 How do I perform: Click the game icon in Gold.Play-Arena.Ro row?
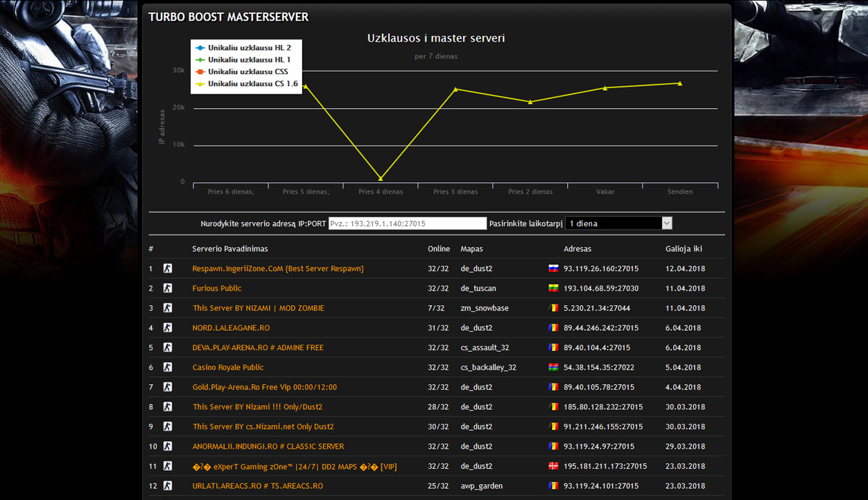point(167,387)
